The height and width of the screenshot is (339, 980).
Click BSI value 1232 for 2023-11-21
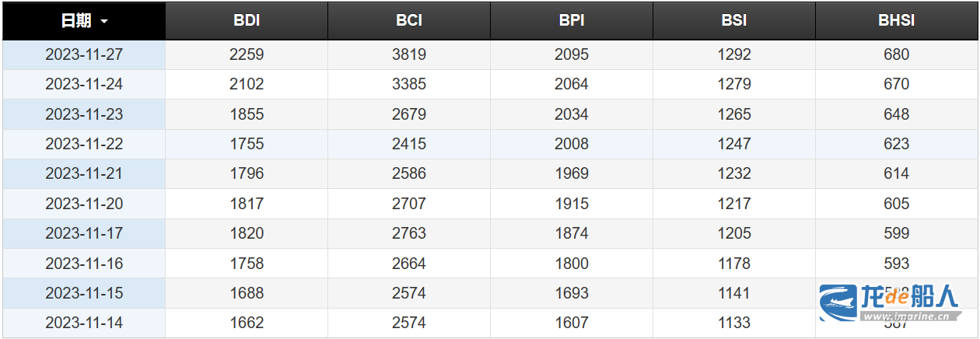(734, 173)
